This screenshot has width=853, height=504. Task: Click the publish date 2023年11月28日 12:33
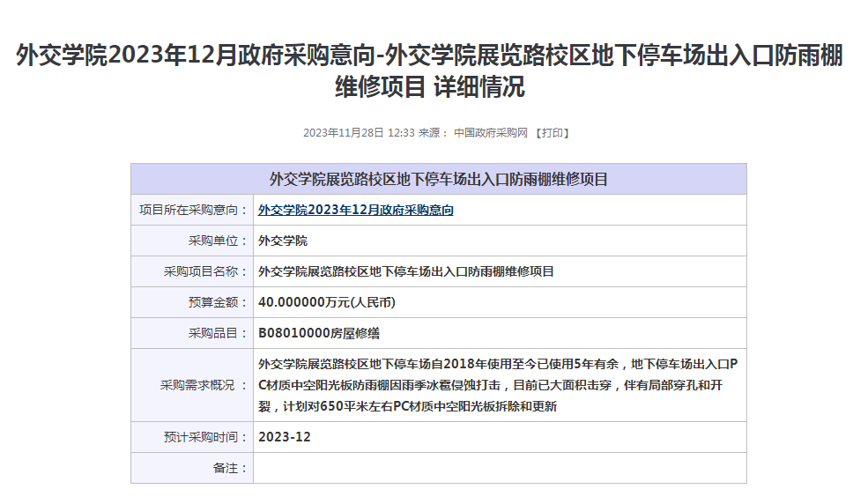click(358, 133)
